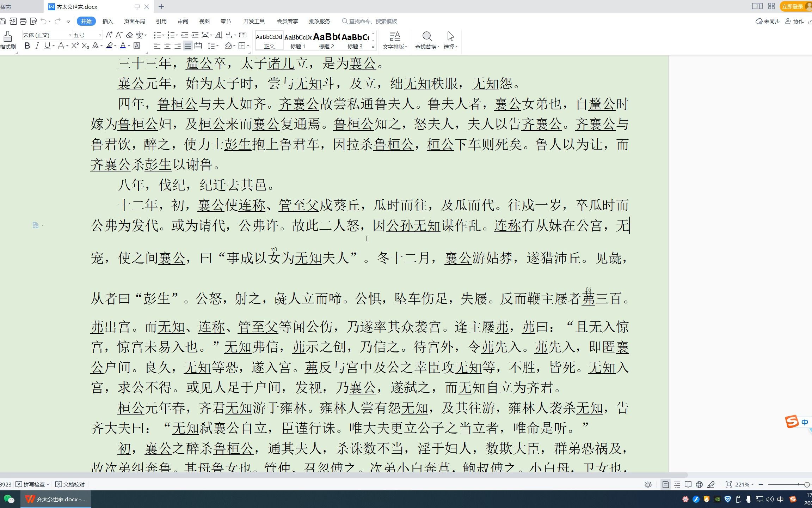Screen dimensions: 812x508
Task: Open the Developer Tools (开发工具) tab
Action: tap(254, 21)
